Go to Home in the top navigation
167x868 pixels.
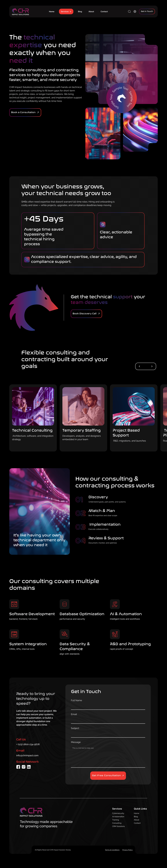tap(51, 11)
